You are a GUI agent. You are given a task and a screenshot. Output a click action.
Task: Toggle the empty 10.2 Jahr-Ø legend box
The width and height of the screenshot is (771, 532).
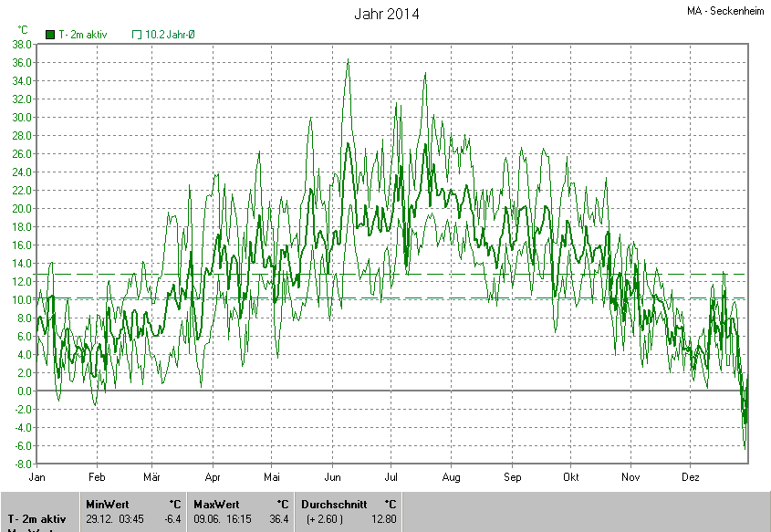(x=137, y=35)
